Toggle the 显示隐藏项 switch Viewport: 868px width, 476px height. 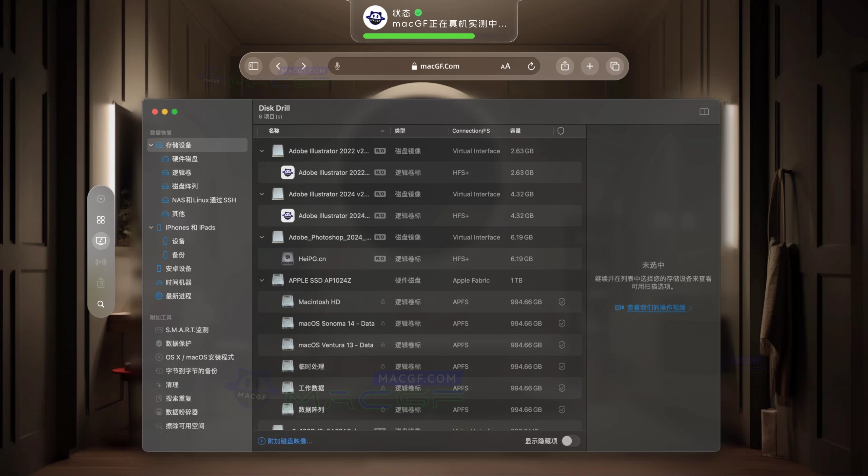(570, 441)
